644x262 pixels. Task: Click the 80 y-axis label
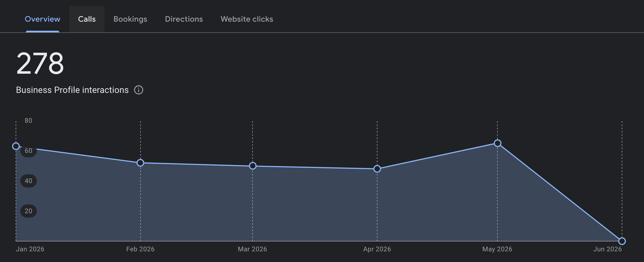[x=29, y=121]
